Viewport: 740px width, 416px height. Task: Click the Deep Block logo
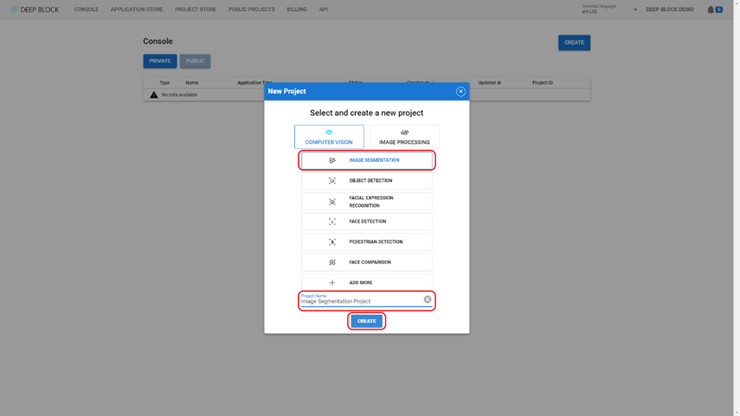[x=35, y=9]
